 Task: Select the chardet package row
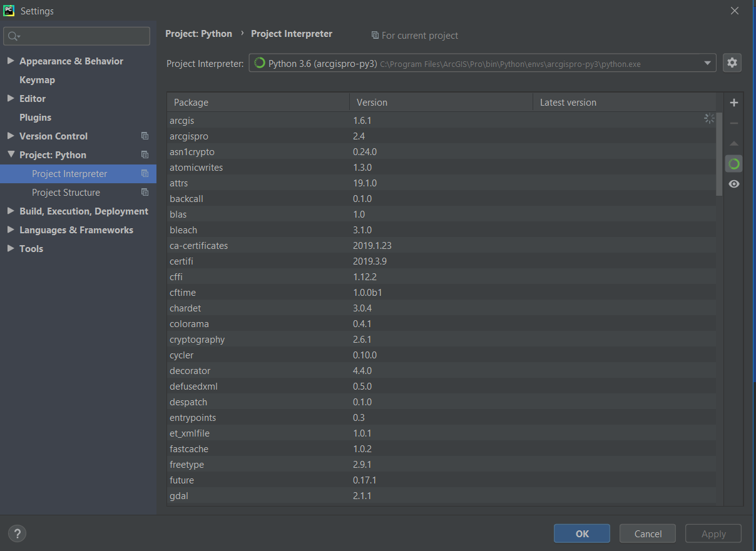[441, 308]
